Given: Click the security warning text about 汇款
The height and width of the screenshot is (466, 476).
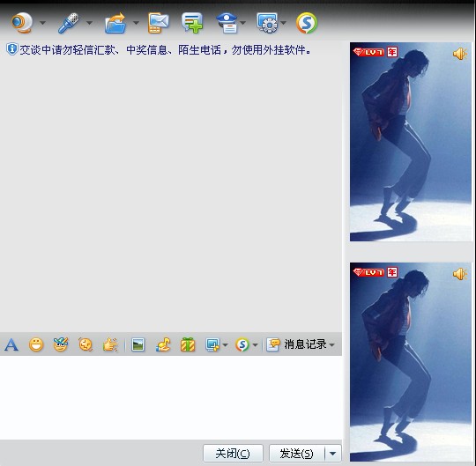Looking at the screenshot, I should [166, 49].
